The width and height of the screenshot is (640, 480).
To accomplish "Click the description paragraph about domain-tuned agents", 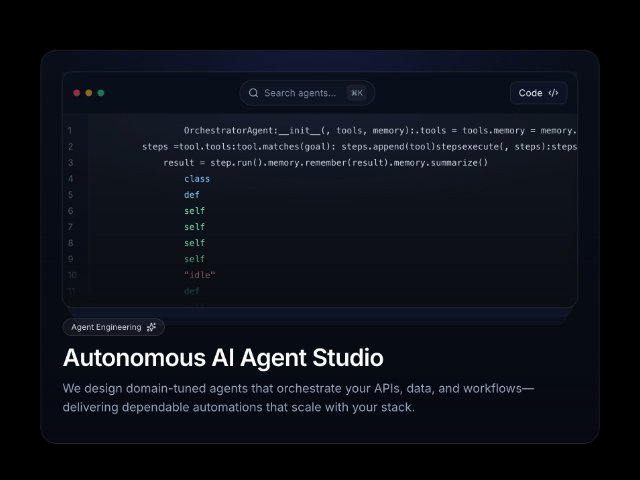I will point(298,398).
